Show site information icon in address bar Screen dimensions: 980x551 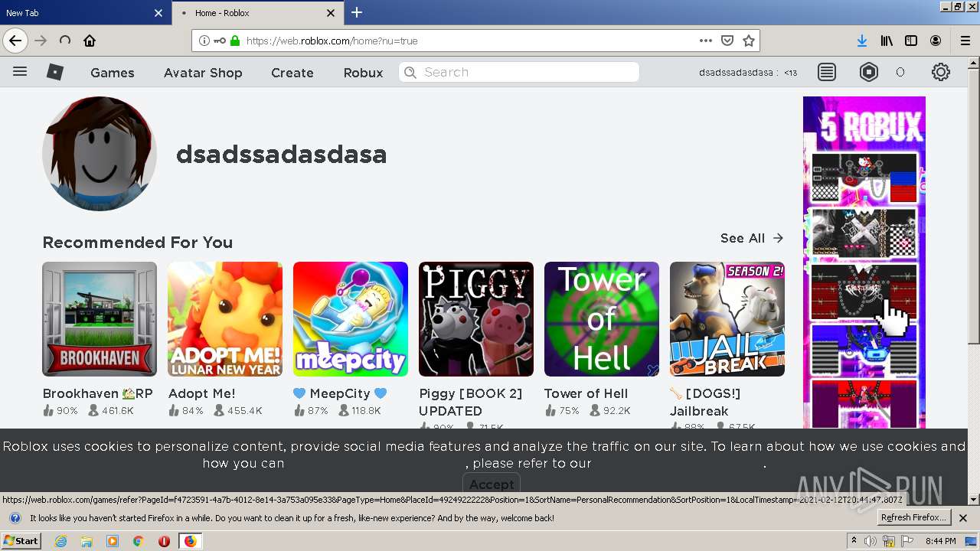(204, 41)
